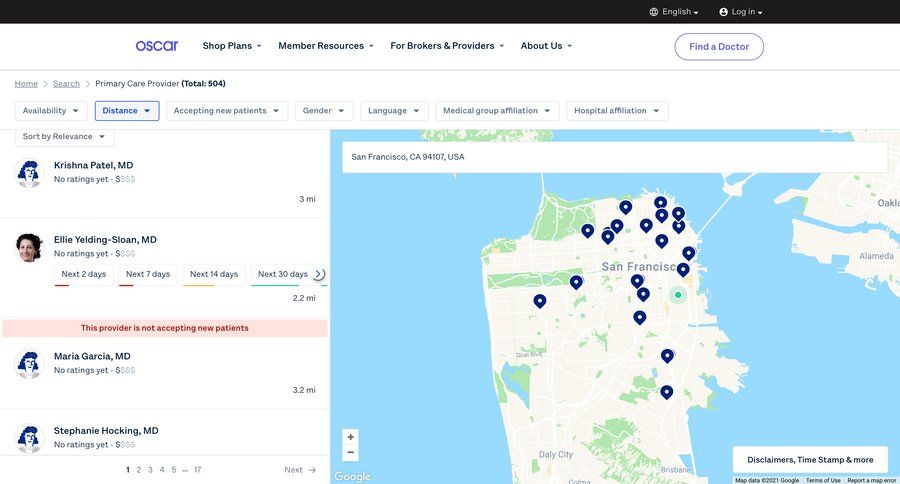
Task: Zoom out the map with minus button
Action: click(x=350, y=452)
